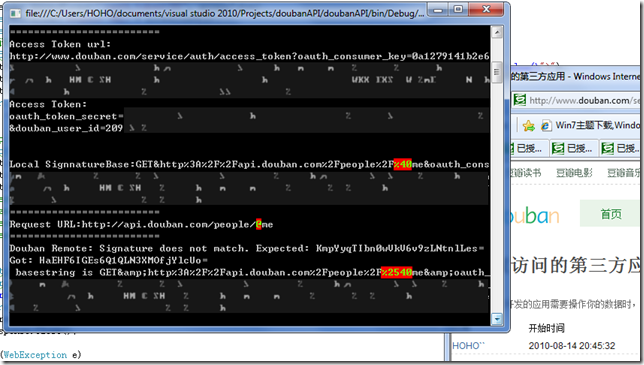Screen dimensions: 644x365
Task: Click the Add to Favorites star icon
Action: tap(529, 126)
